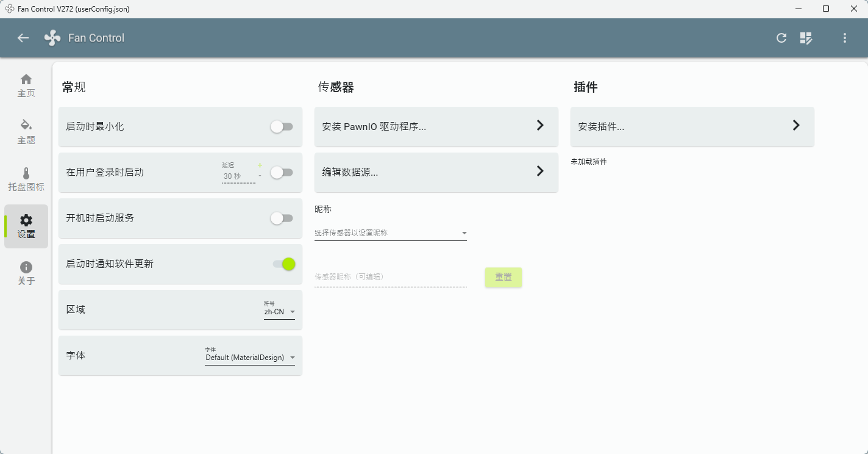Click the 昵称 label
This screenshot has height=454, width=868.
323,209
